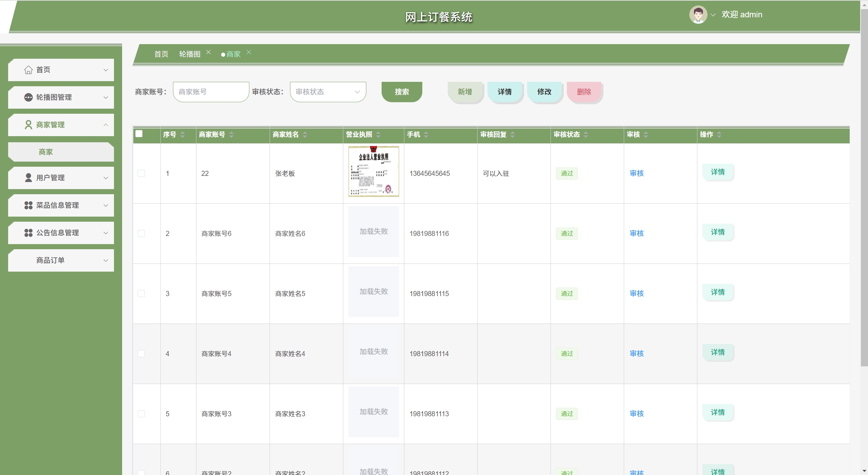Click the user management icon
Viewport: 868px width, 475px height.
28,178
